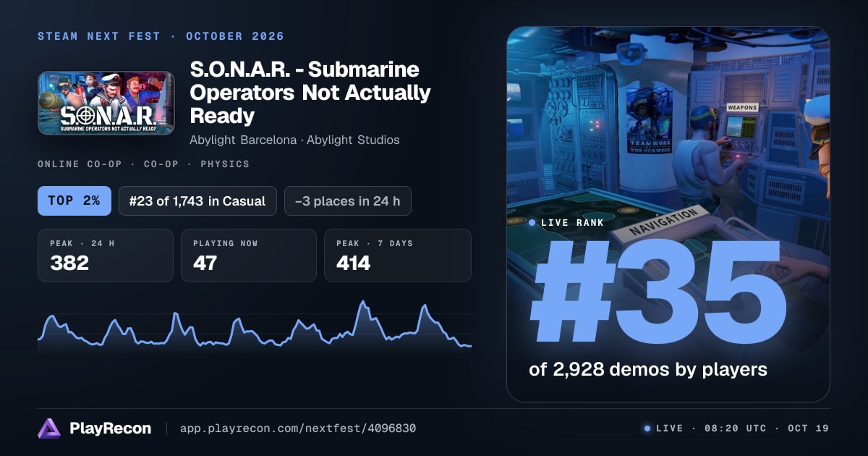Click the of 2,928 demos by players text
Image resolution: width=868 pixels, height=456 pixels.
pos(648,369)
